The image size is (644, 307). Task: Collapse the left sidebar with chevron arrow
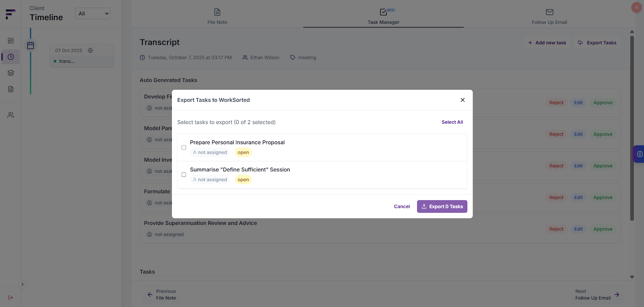click(23, 284)
